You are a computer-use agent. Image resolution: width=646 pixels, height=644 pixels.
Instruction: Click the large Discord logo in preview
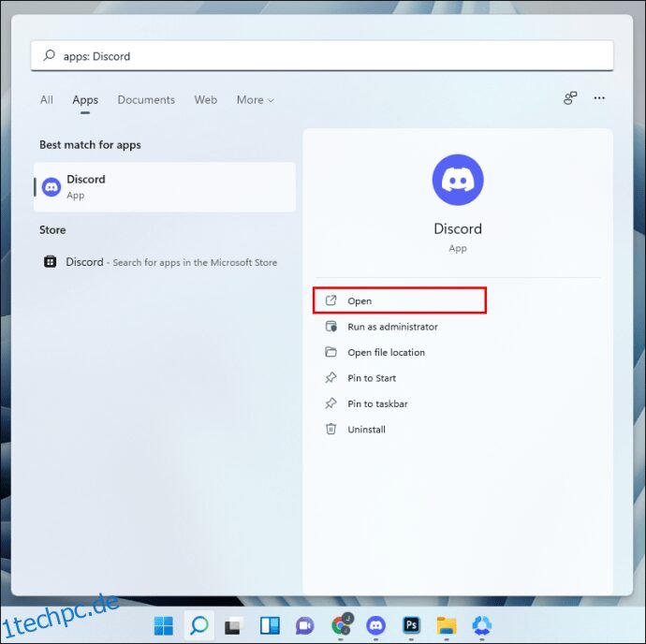(457, 180)
